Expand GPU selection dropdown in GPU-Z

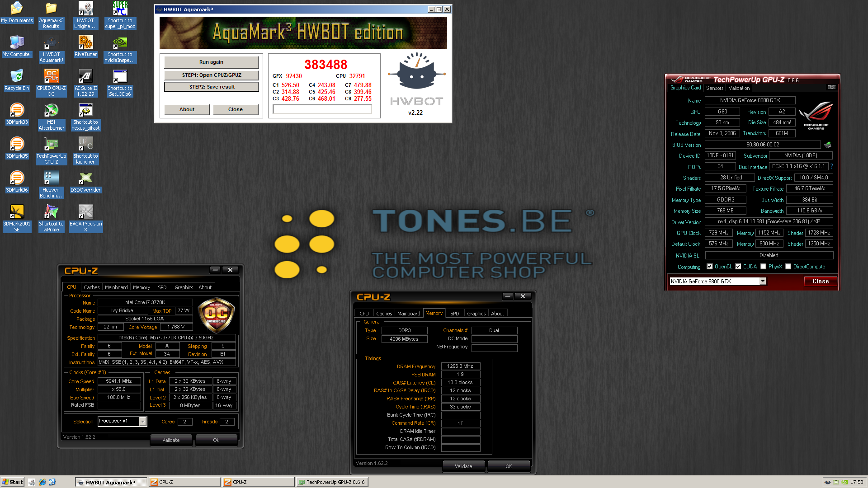click(763, 281)
